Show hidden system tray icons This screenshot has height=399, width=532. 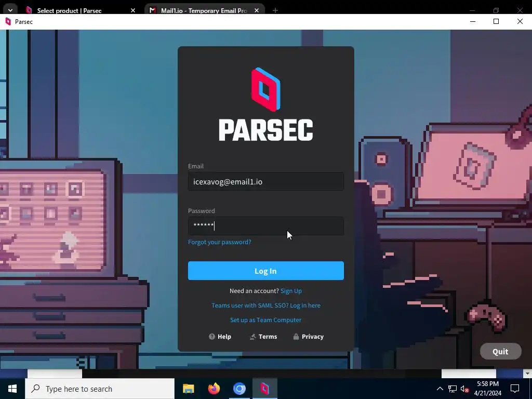pyautogui.click(x=440, y=389)
